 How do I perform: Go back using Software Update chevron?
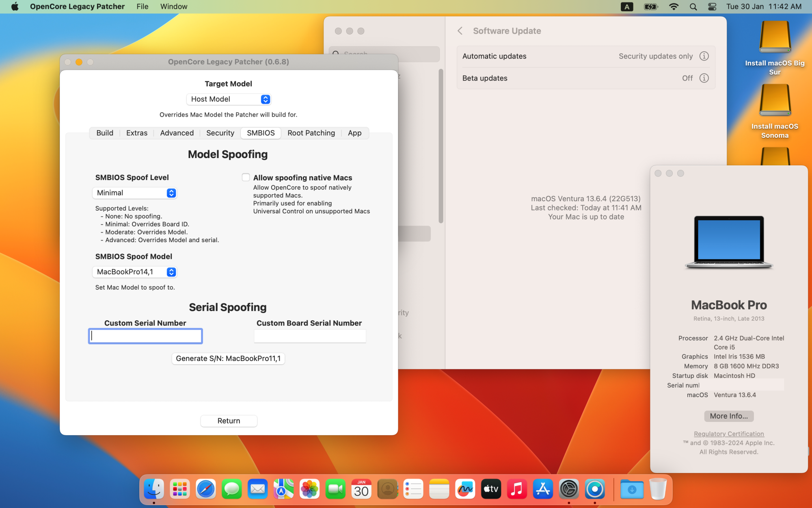(460, 31)
